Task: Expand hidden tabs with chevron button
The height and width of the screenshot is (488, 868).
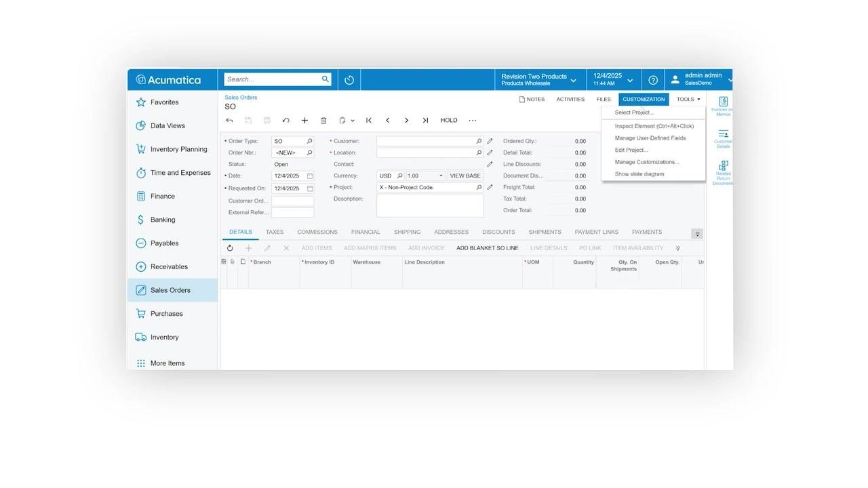Action: coord(697,234)
